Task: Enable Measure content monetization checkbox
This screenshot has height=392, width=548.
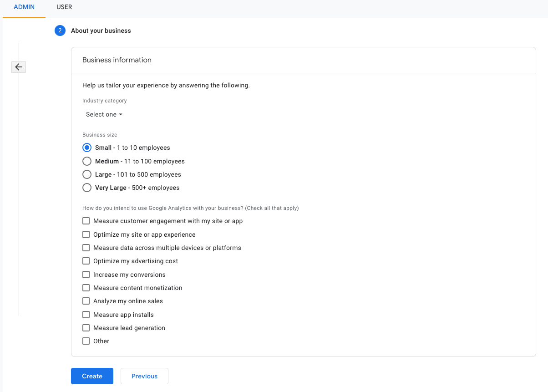Action: point(86,288)
